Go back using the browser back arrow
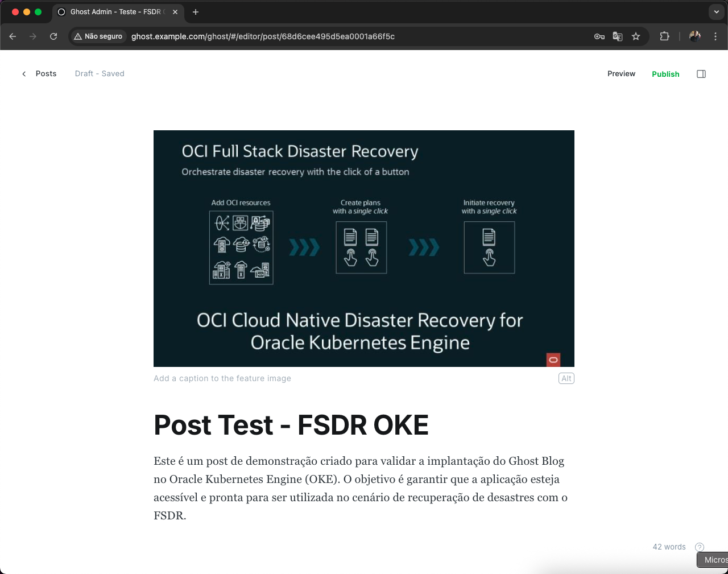This screenshot has width=728, height=574. click(13, 36)
